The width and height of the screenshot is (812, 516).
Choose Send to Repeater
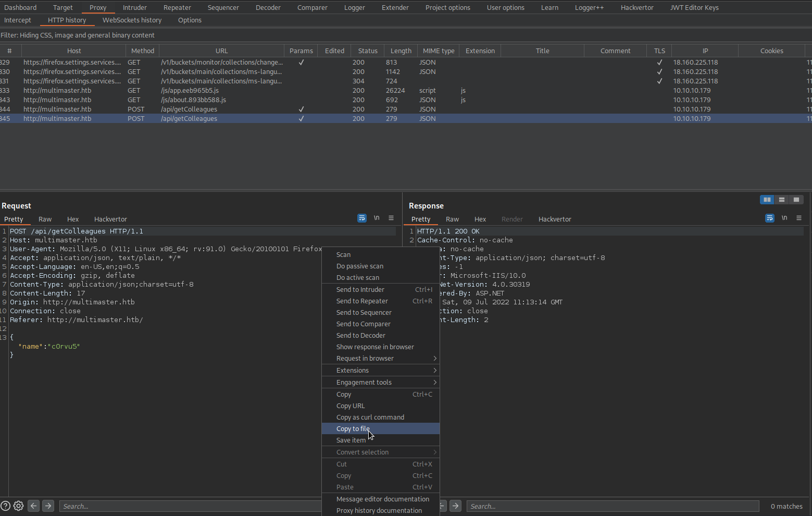coord(381,301)
